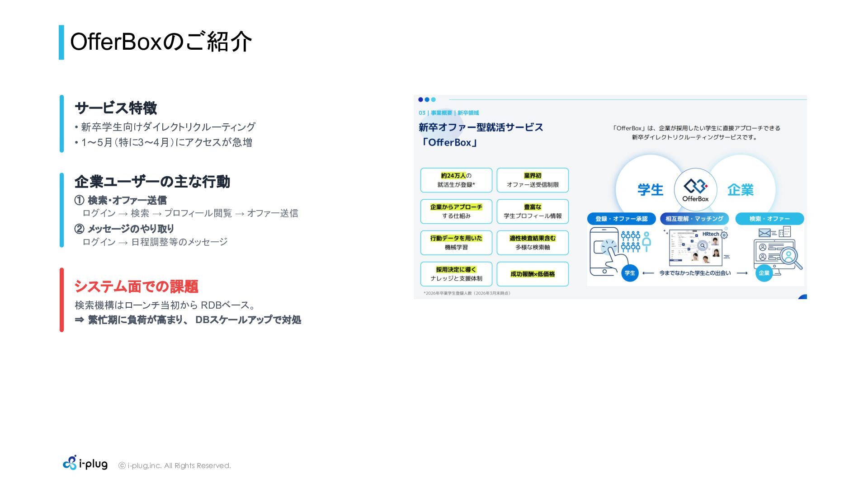This screenshot has width=868, height=488.
Task: Click the red システム面での課題 heading
Action: 136,286
